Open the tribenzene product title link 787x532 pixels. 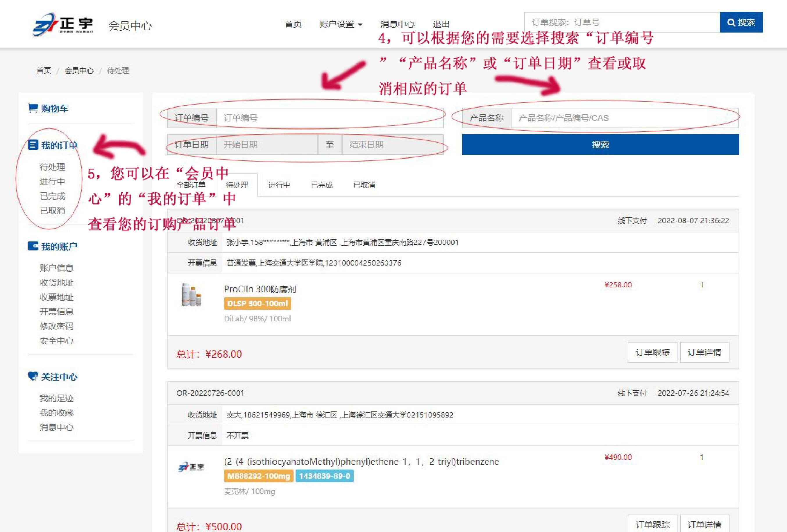coord(362,462)
